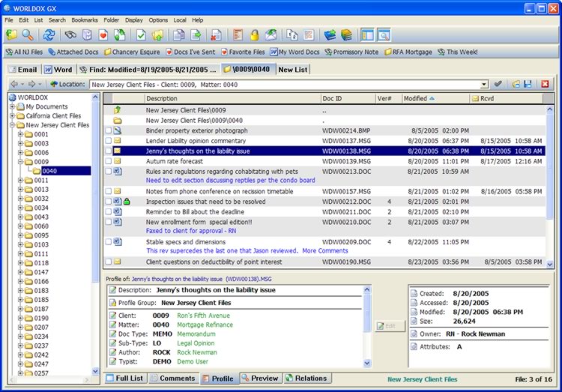Select folder 0043 in the tree
Image resolution: width=562 pixels, height=392 pixels.
pos(40,217)
